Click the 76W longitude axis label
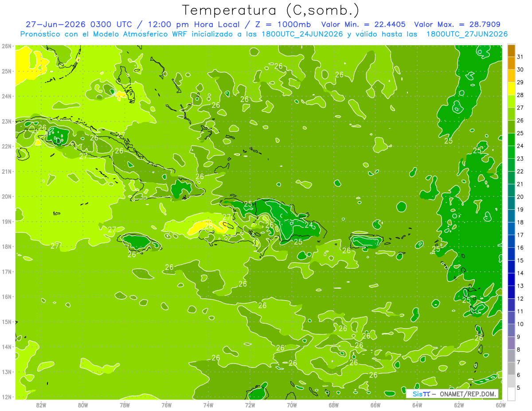532x411 pixels. coord(167,405)
